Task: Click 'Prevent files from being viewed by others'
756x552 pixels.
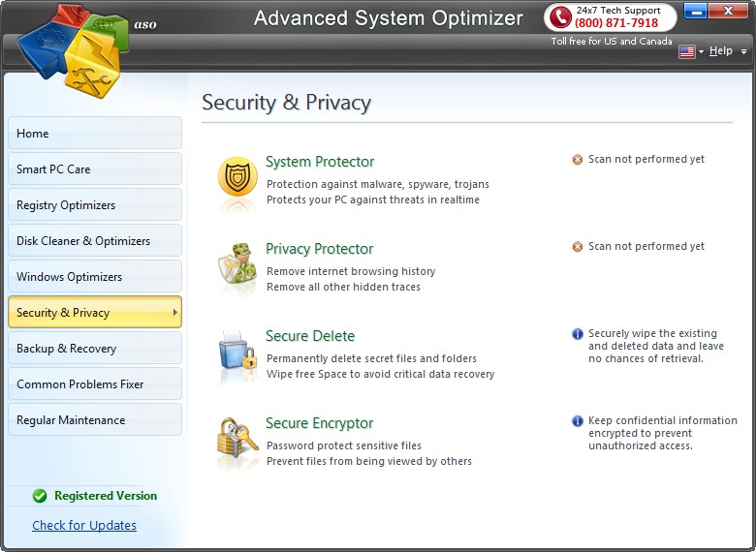Action: click(x=369, y=461)
